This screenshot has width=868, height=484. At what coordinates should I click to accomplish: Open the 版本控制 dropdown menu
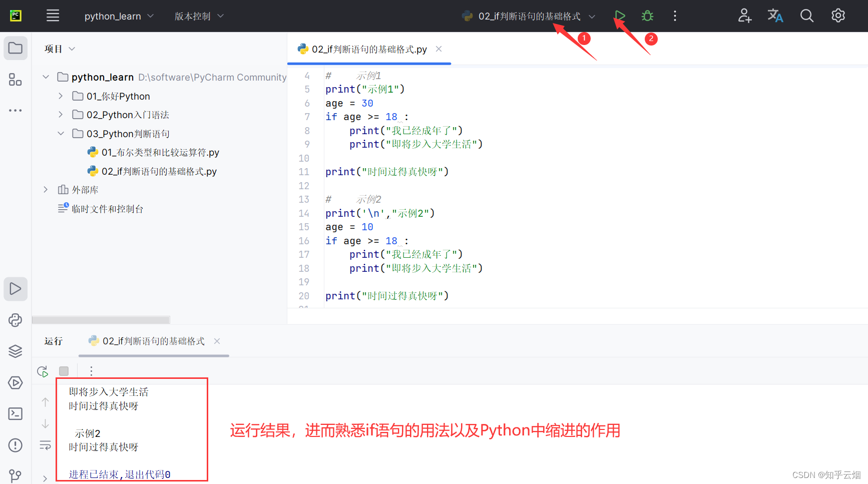[199, 16]
